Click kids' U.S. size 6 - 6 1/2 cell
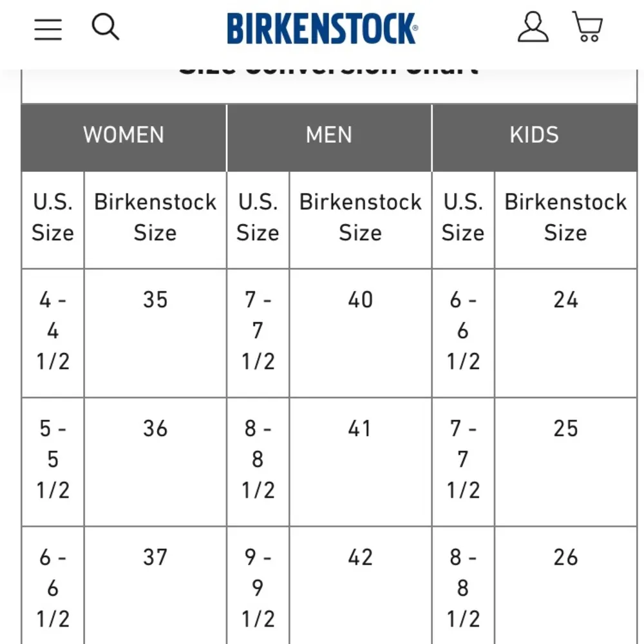Image resolution: width=644 pixels, height=644 pixels. (463, 331)
